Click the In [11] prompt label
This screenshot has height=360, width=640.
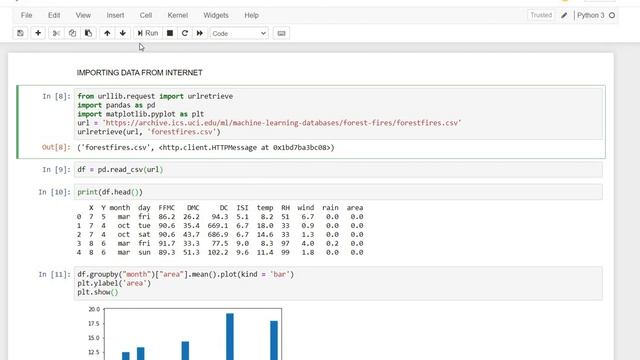[54, 275]
